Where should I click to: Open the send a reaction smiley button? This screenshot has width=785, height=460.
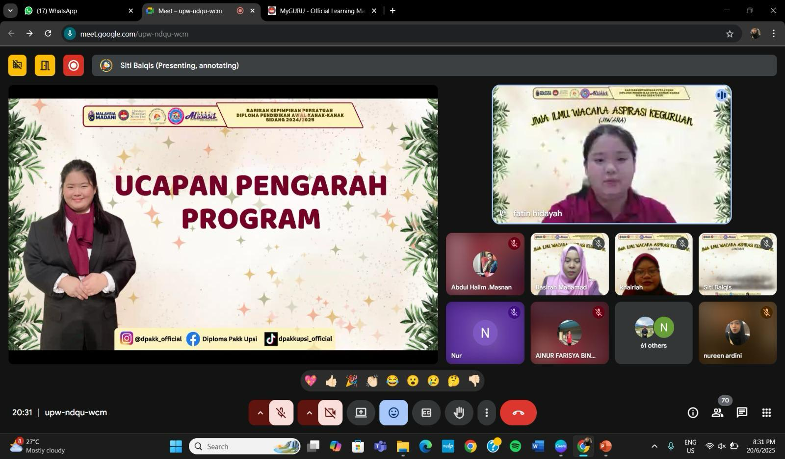tap(394, 412)
